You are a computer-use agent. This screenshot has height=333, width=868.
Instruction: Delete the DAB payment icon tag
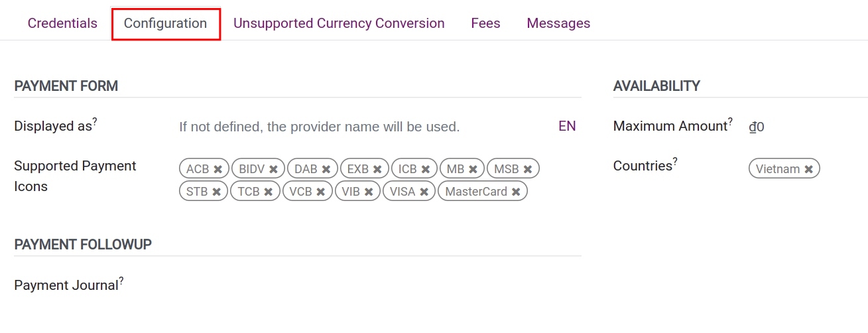pos(326,169)
